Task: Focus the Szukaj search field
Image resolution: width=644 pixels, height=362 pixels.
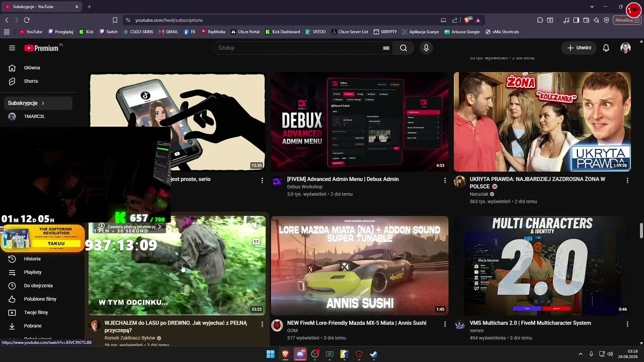Action: click(x=299, y=48)
